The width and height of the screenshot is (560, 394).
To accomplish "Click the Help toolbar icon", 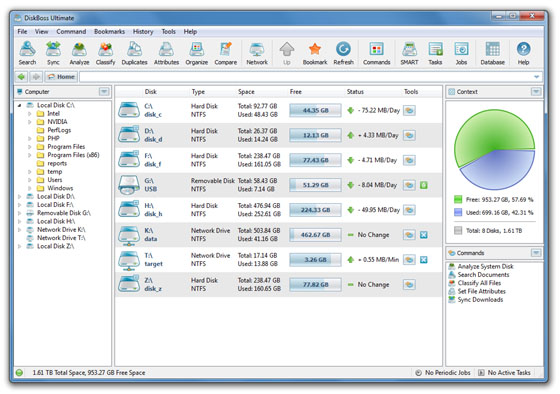I will (523, 53).
